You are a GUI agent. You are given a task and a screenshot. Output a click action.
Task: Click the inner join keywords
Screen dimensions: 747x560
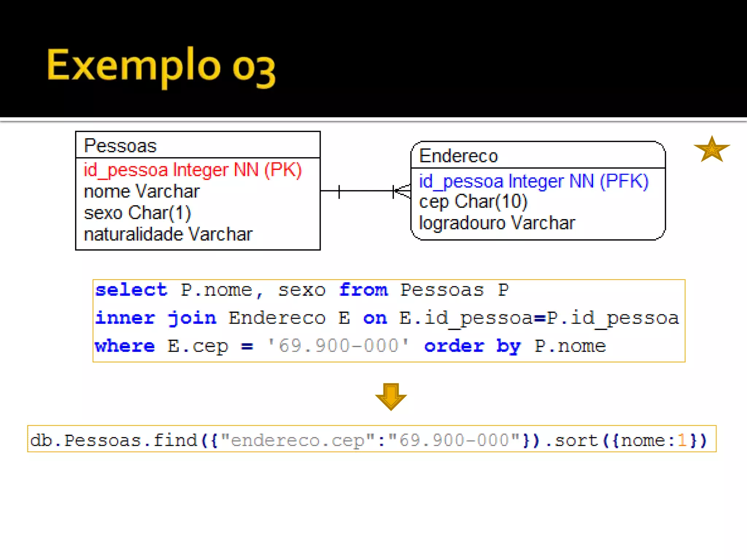(156, 318)
